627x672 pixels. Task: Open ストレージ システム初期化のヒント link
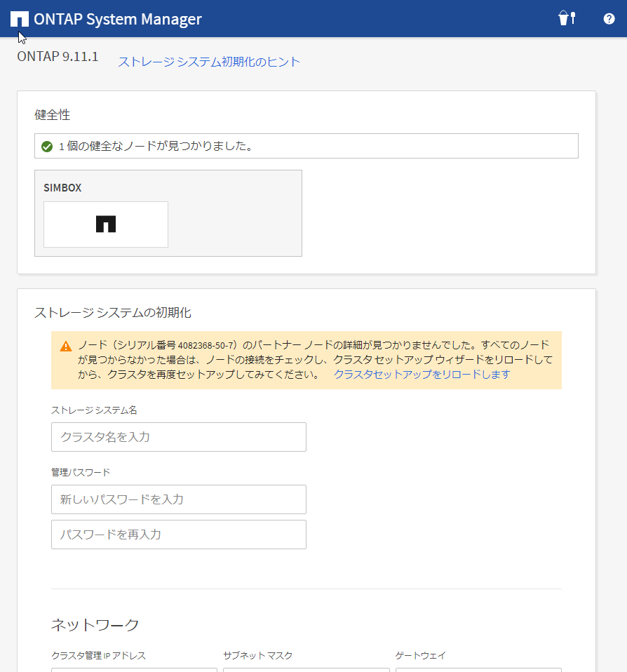click(209, 62)
